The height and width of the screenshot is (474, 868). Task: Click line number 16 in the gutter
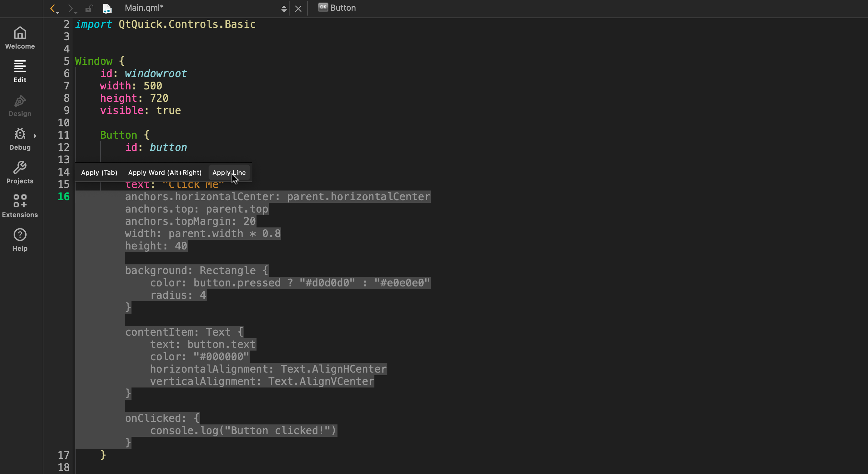coord(63,197)
